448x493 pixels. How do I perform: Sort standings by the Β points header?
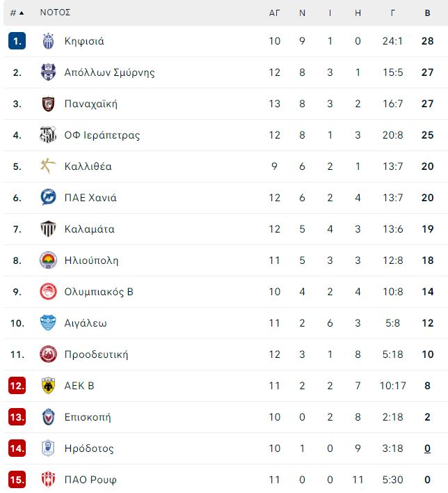[x=427, y=13]
